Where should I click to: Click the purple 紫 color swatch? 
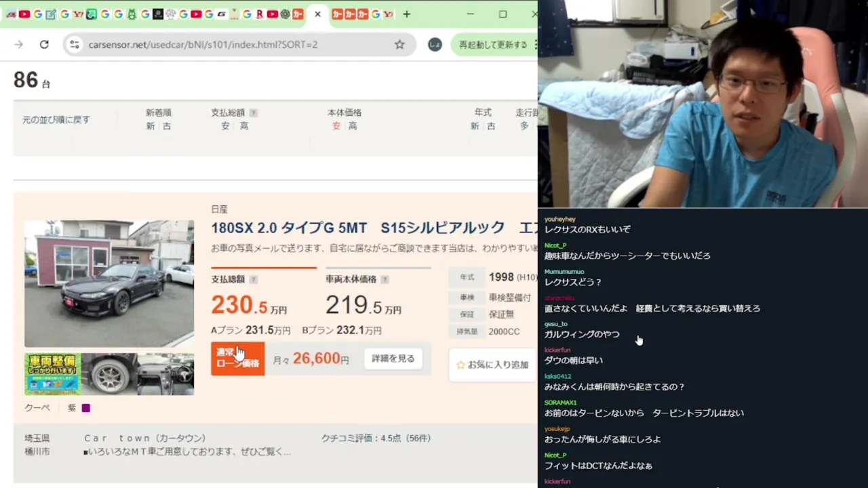tap(85, 408)
